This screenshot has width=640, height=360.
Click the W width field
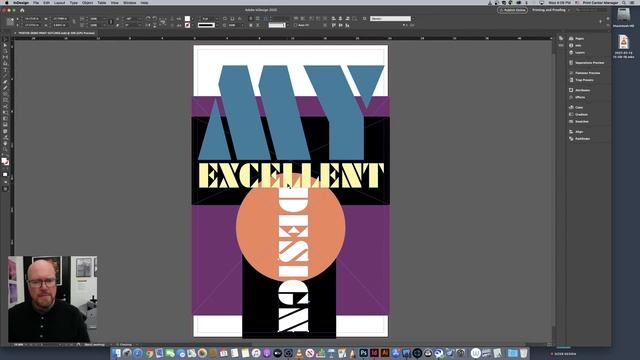(60, 19)
